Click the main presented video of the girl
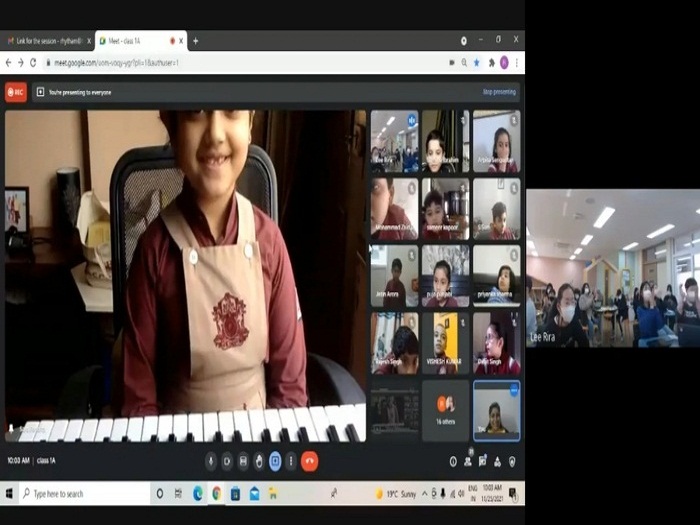The image size is (700, 525). (x=185, y=276)
